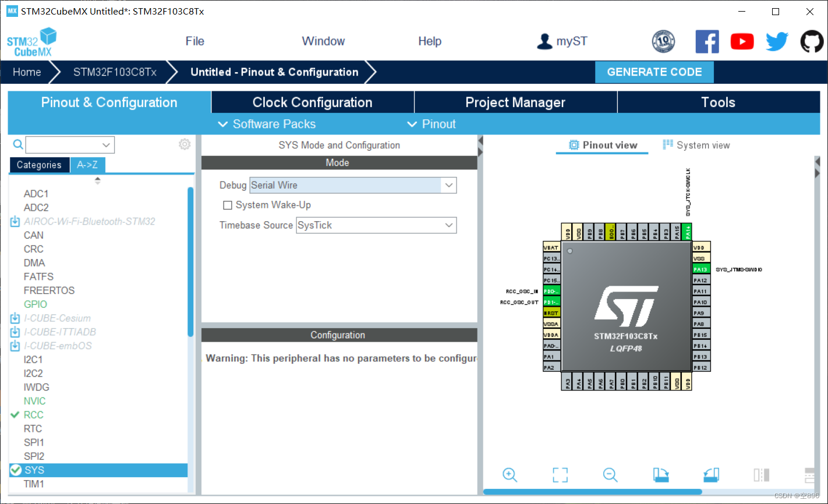The width and height of the screenshot is (828, 504).
Task: Select the Pinout & Configuration tab
Action: 109,102
